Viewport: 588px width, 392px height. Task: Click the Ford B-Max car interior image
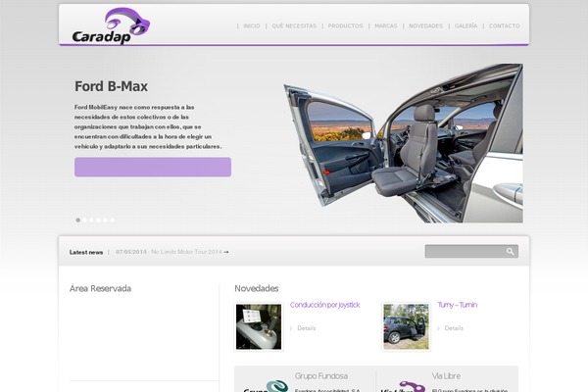coord(403,143)
